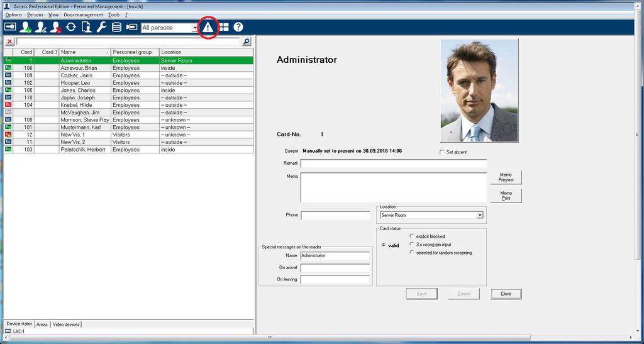Sort by the Location column header
The image size is (644, 344).
(206, 52)
